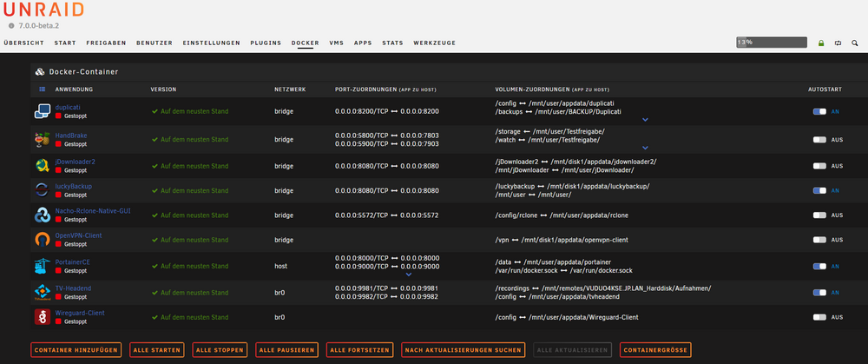Click Container hinzufügen button

pos(76,350)
